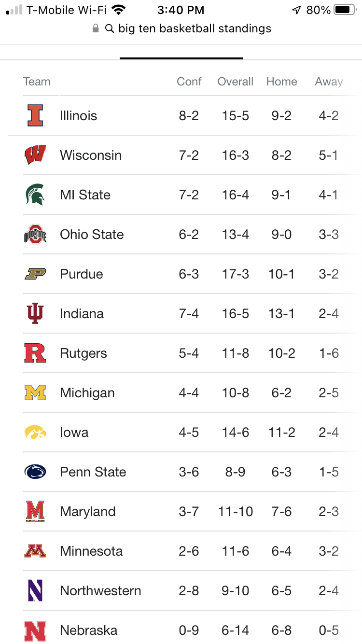Select the Home column header
362x644 pixels.
281,82
